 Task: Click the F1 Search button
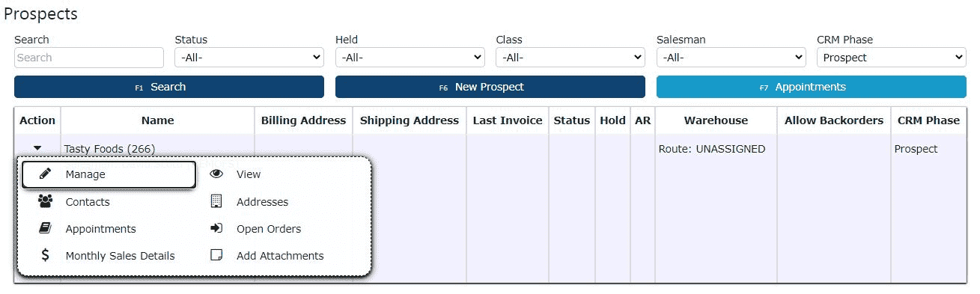169,87
